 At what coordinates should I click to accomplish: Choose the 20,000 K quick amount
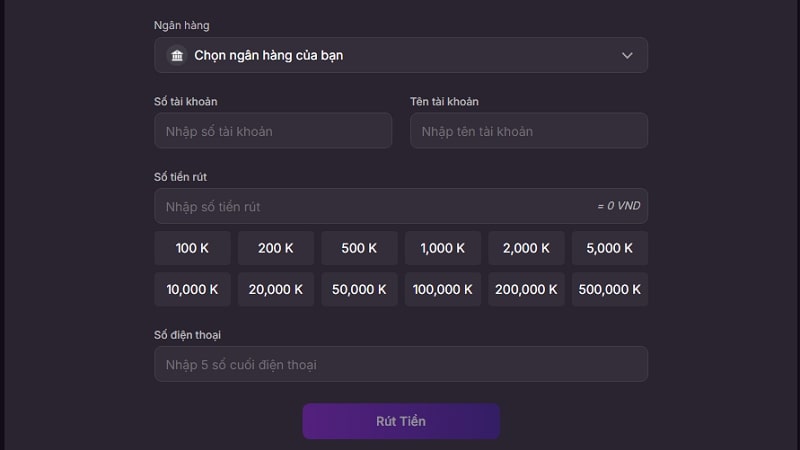(x=276, y=289)
